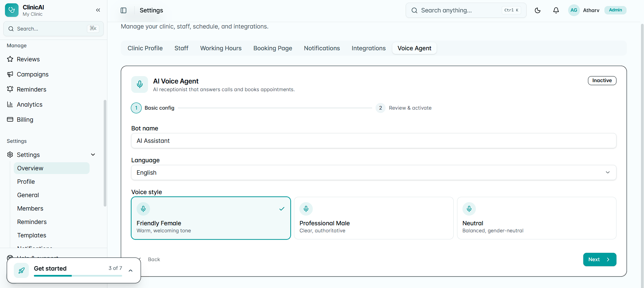Select the Friendly Female voice style

(211, 218)
